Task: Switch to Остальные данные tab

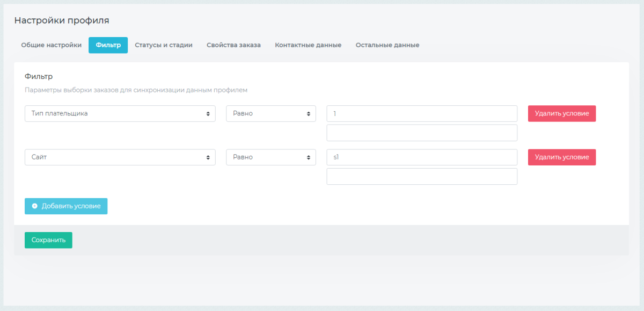Action: (x=387, y=45)
